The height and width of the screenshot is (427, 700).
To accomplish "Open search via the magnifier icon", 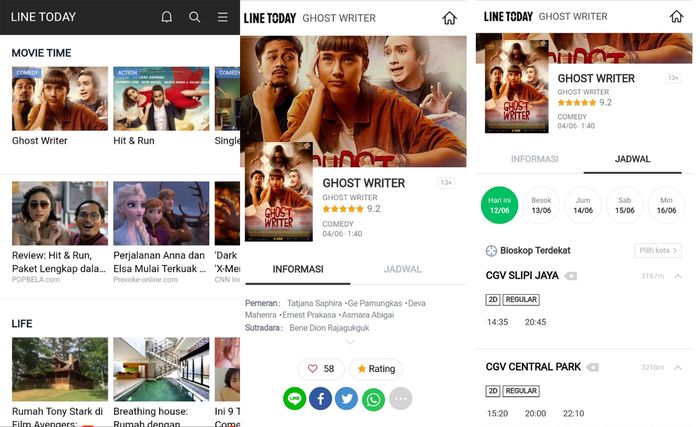I will [194, 17].
